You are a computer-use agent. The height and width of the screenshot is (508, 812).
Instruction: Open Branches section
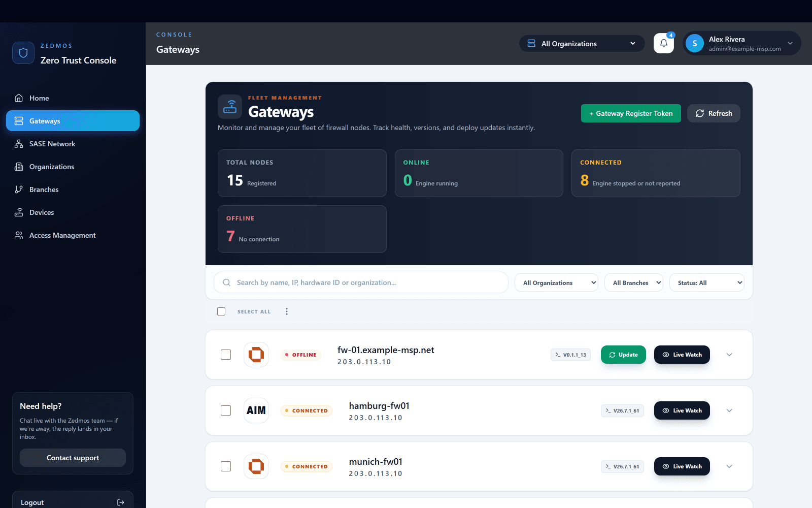point(73,189)
